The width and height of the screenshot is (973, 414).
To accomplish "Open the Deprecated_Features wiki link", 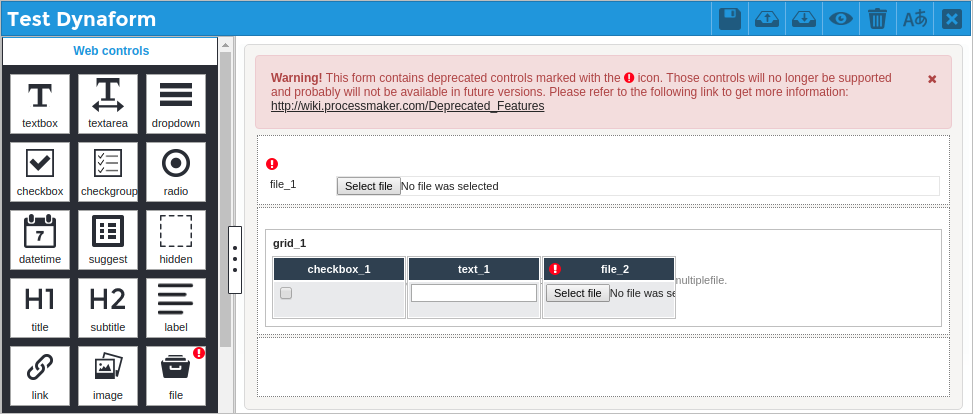I will pyautogui.click(x=407, y=106).
